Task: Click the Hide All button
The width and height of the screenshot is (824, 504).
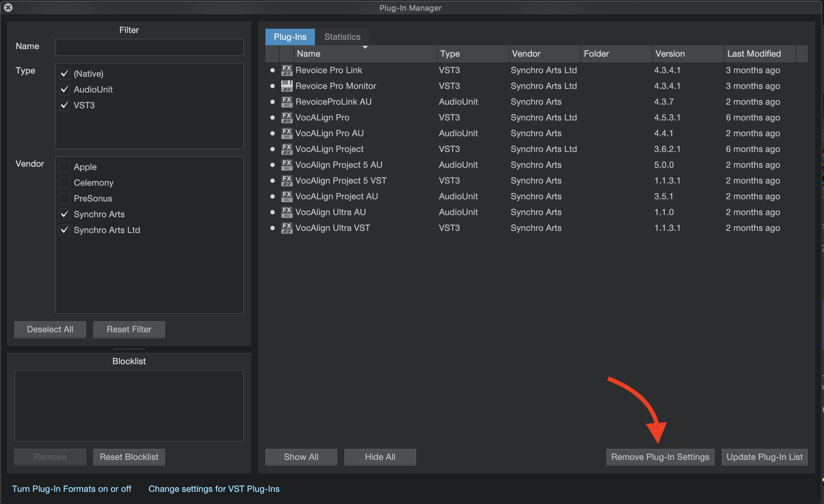Action: 380,457
